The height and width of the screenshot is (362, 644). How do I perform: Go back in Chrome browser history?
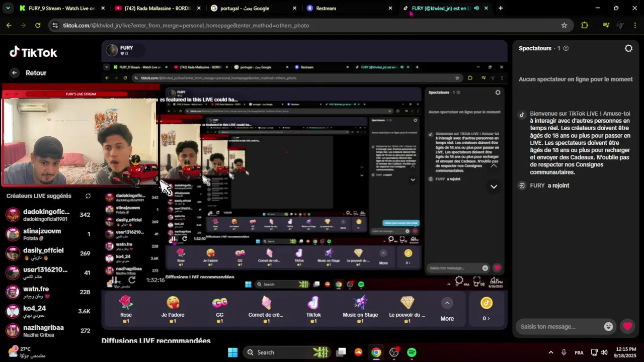coord(9,25)
